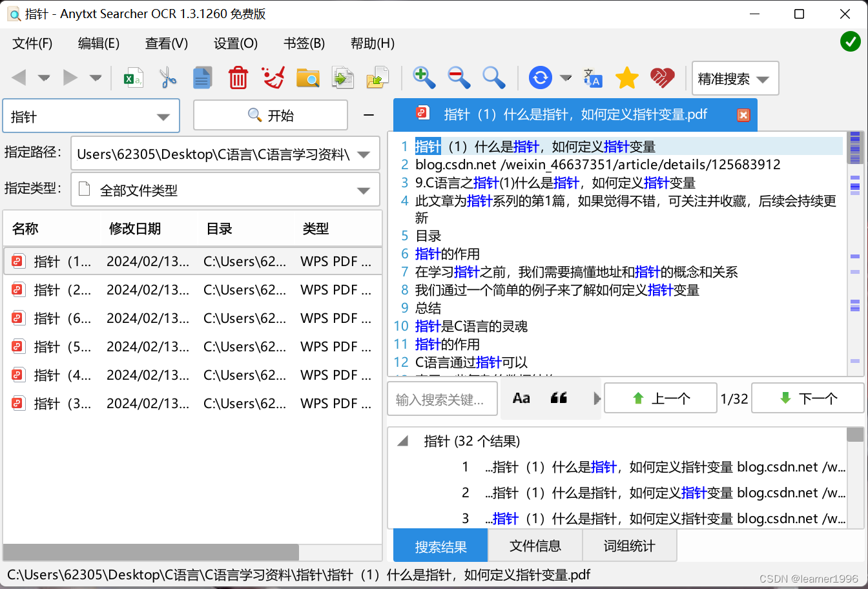This screenshot has height=589, width=868.
Task: Switch to the 文件信息 tab
Action: [535, 546]
